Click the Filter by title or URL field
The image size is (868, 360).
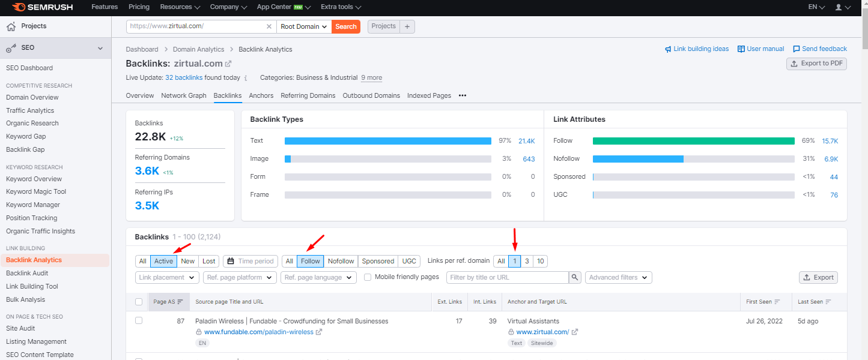pyautogui.click(x=508, y=277)
